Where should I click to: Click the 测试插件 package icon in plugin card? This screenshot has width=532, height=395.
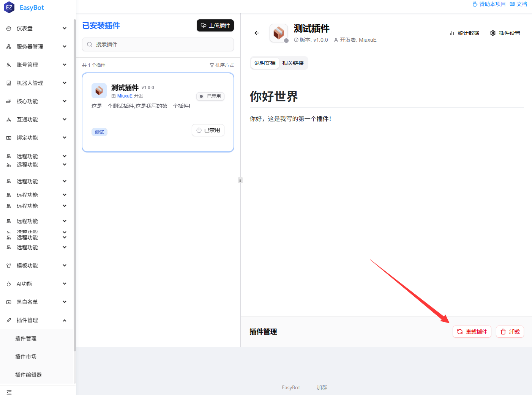tap(99, 91)
